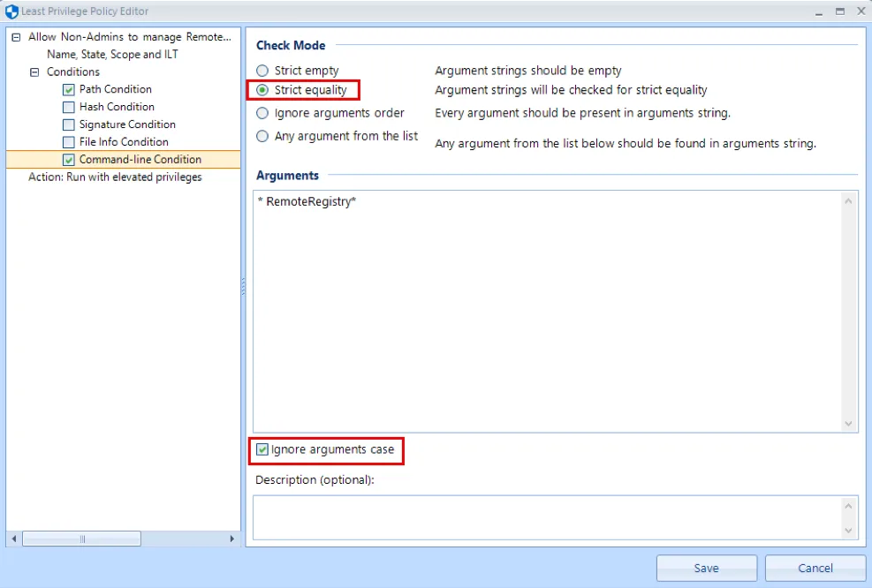Toggle the Ignore arguments case checkbox

click(262, 450)
